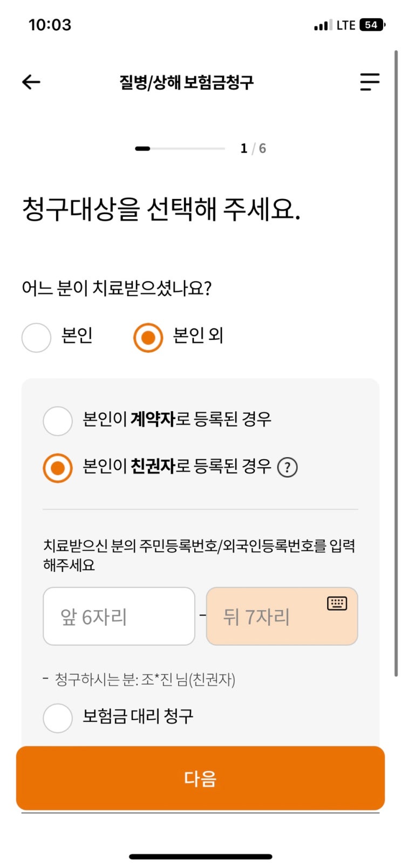Select the 보험금 대리 청구 option
401x868 pixels.
pyautogui.click(x=58, y=717)
